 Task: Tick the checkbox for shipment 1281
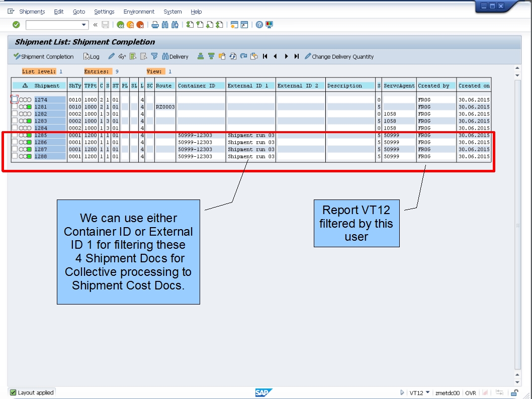(15, 107)
